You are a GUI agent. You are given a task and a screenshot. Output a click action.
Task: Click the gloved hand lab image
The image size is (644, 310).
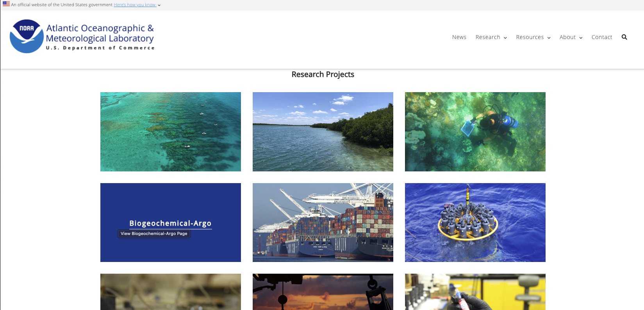(x=475, y=292)
